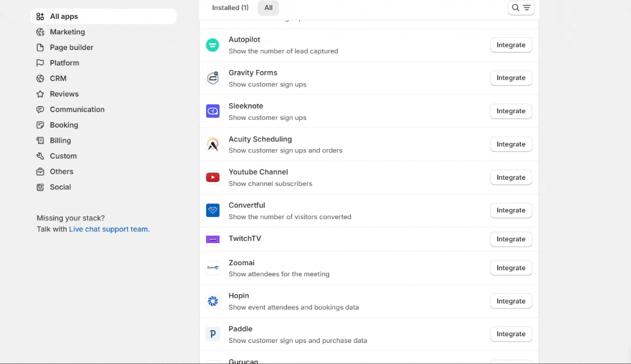Click the Hopin swirl logo icon

pos(213,301)
